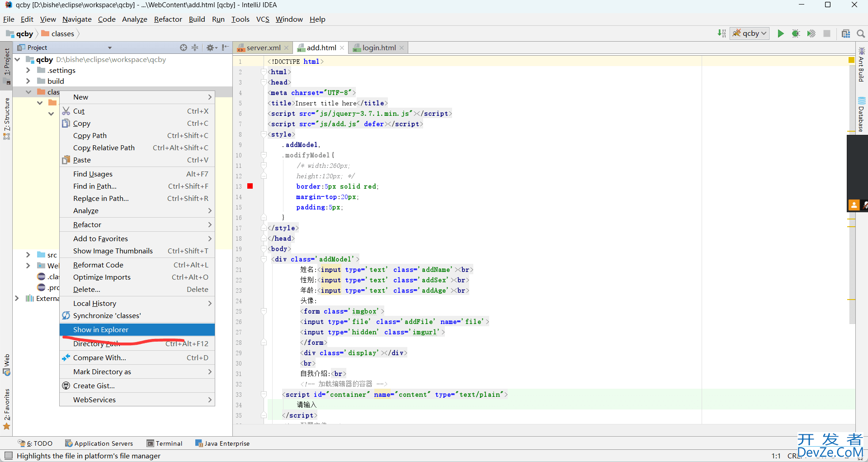Open Project Structure toolbar icon
Screen dimensions: 868x462
846,33
